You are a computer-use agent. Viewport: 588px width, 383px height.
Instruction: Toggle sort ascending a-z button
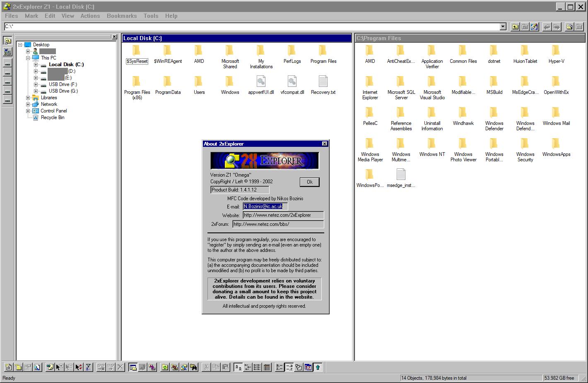point(280,367)
